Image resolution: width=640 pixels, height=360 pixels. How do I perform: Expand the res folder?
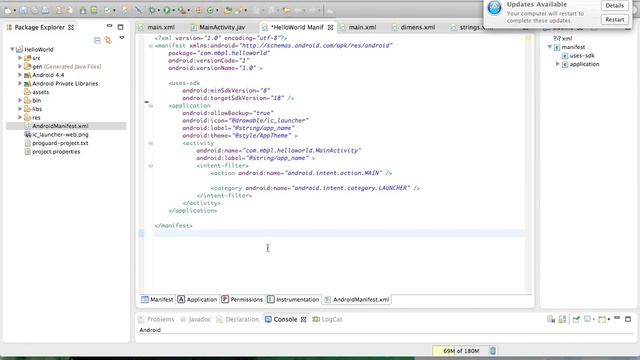(x=20, y=117)
